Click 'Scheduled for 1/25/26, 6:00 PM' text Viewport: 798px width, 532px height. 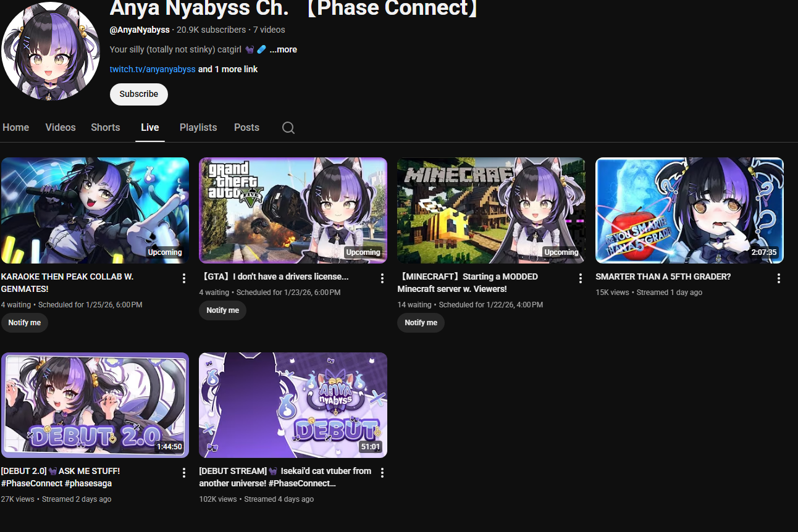90,305
